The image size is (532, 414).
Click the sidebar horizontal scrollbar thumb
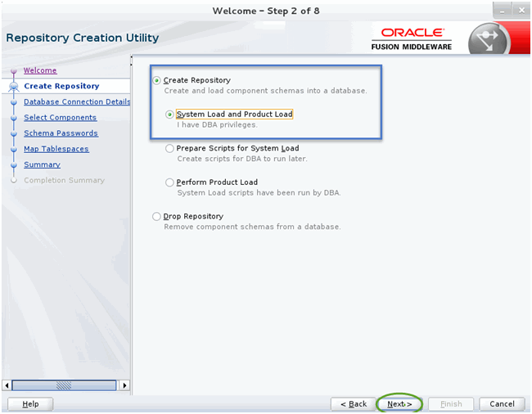64,385
